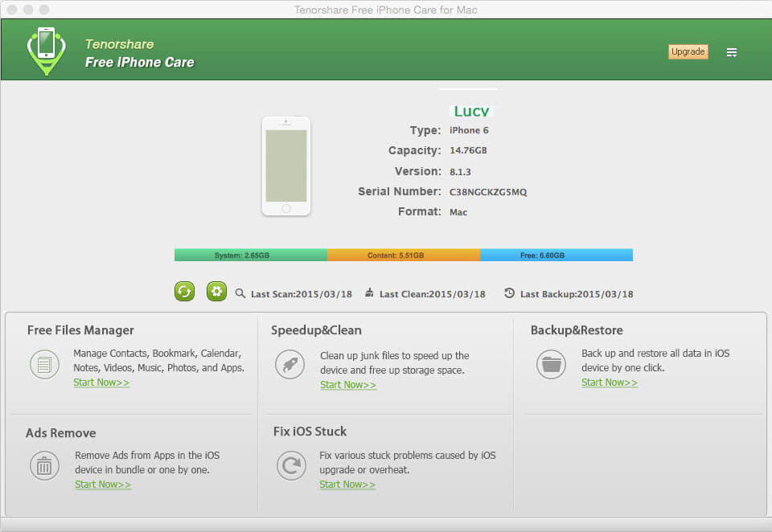This screenshot has width=772, height=532.
Task: Click the Speedup&Clean rocket icon
Action: 289,364
